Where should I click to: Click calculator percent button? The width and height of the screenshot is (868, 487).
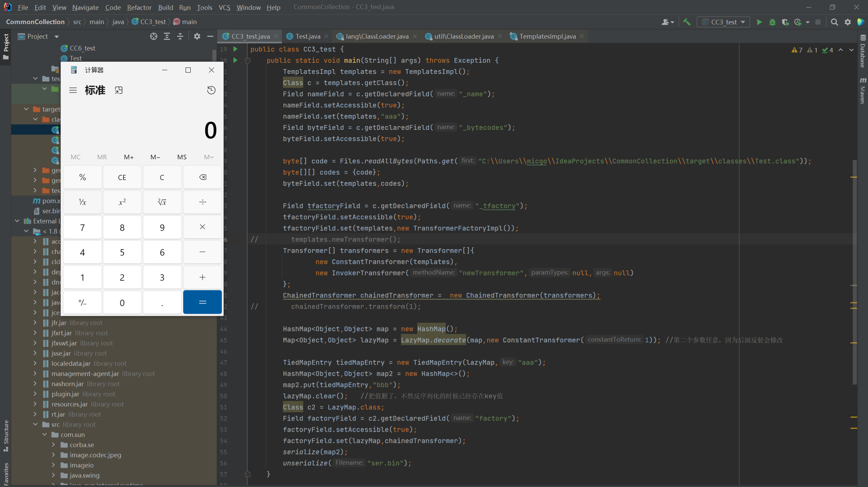click(x=82, y=177)
